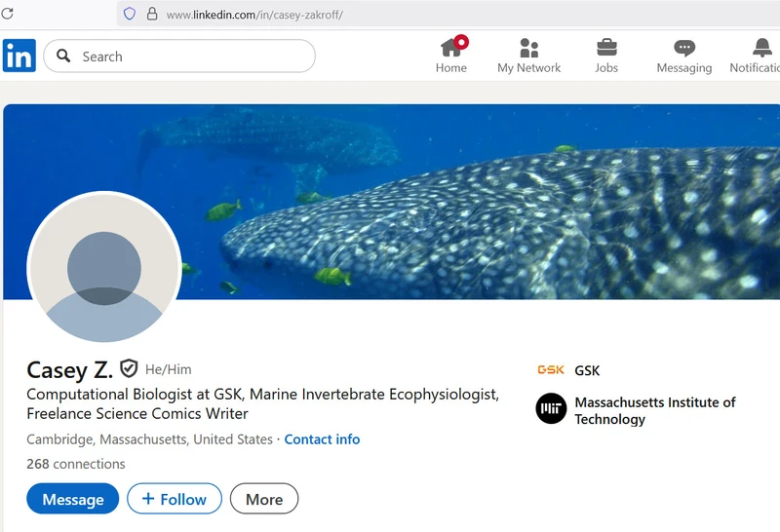
Task: View the 268 connections link
Action: tap(76, 464)
